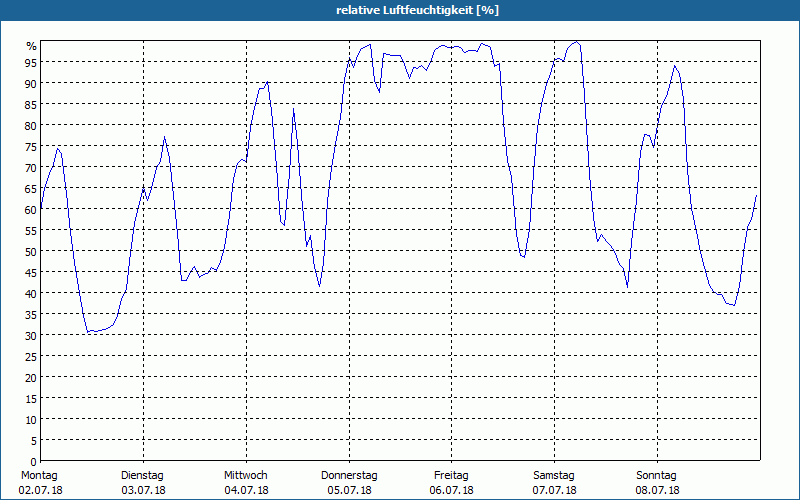Click the y-axis value 50
The height and width of the screenshot is (500, 800).
31,252
